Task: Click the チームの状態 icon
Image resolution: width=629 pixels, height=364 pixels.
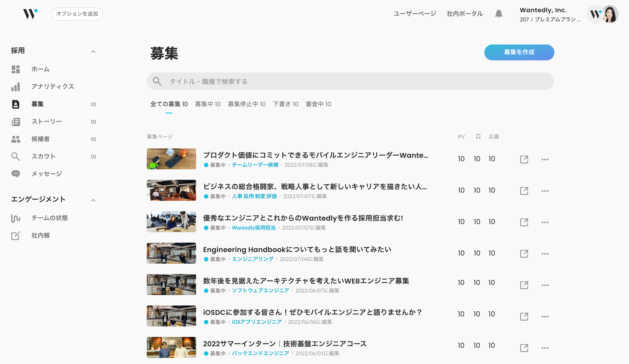Action: tap(16, 218)
